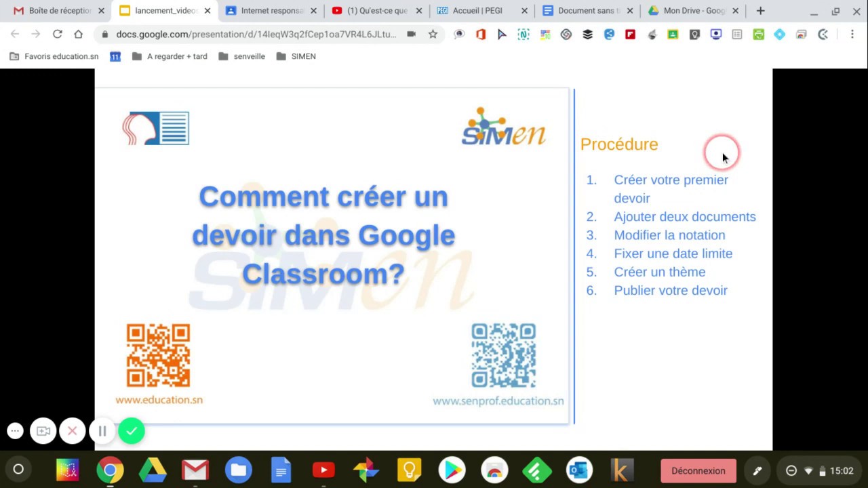868x488 pixels.
Task: Switch to the Internet responsable tab
Action: [x=271, y=11]
